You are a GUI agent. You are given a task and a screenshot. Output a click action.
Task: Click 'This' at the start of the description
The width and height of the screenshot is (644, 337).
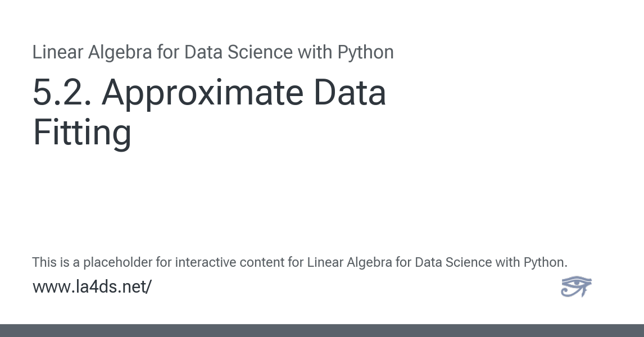pos(43,262)
